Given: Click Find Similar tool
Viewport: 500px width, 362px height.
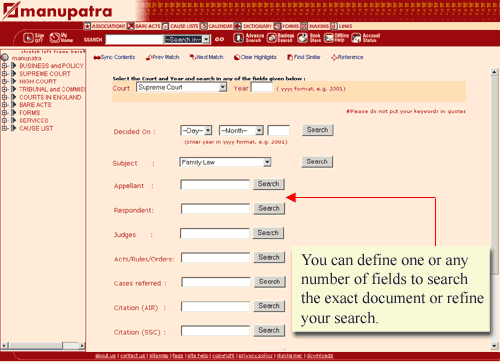Looking at the screenshot, I should 304,57.
